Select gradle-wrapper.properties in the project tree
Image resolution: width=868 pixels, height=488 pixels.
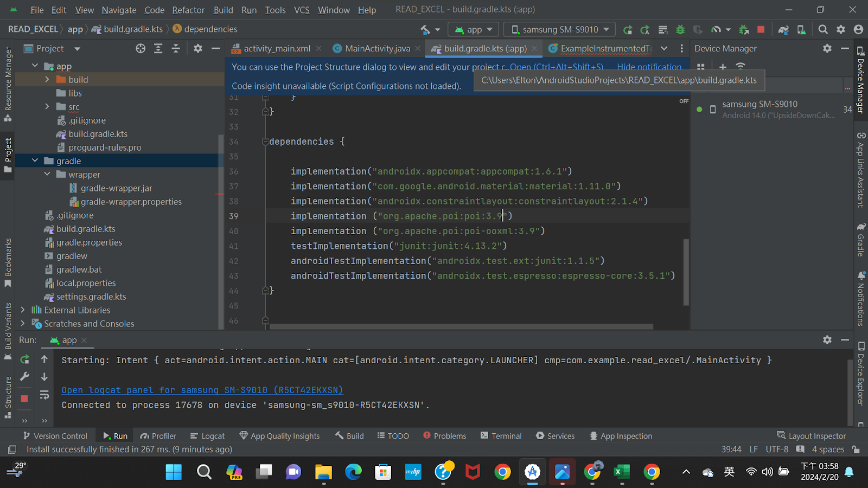pos(131,202)
